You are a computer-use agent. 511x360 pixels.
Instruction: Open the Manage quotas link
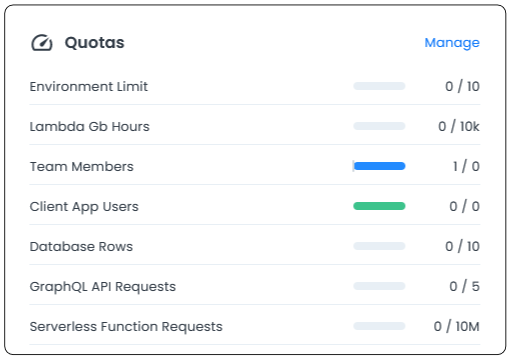[x=452, y=43]
